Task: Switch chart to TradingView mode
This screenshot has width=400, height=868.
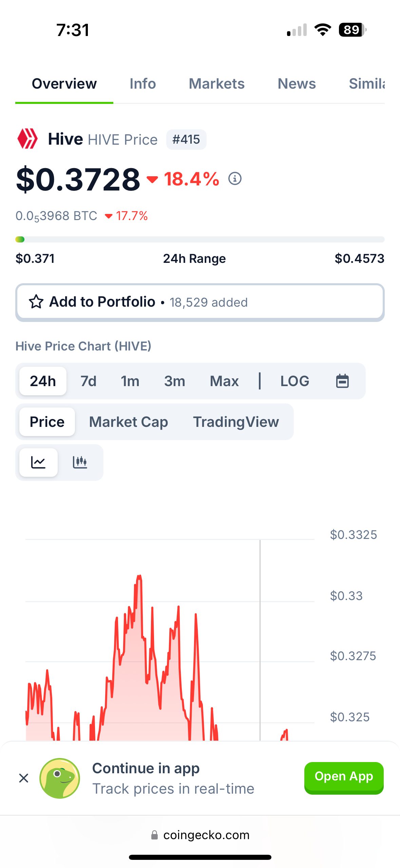Action: tap(236, 422)
